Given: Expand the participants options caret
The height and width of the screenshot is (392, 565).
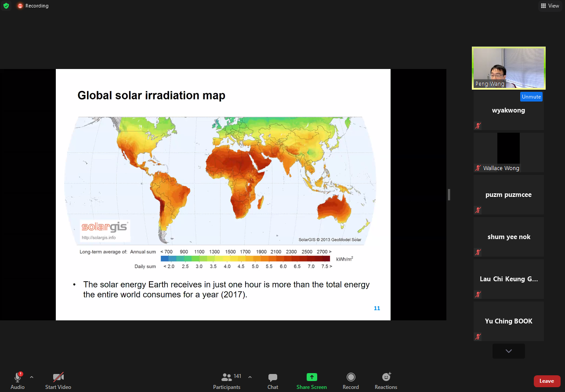Looking at the screenshot, I should click(250, 377).
